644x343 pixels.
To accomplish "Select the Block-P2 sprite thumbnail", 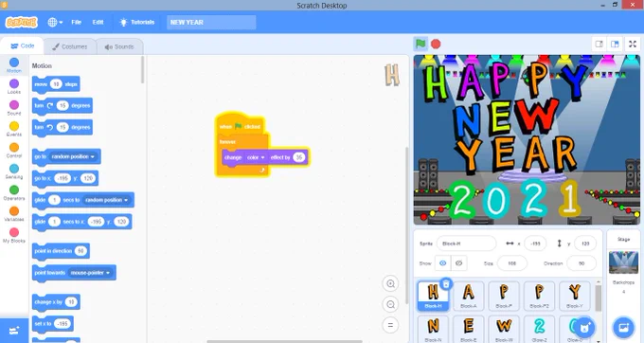I will (539, 296).
